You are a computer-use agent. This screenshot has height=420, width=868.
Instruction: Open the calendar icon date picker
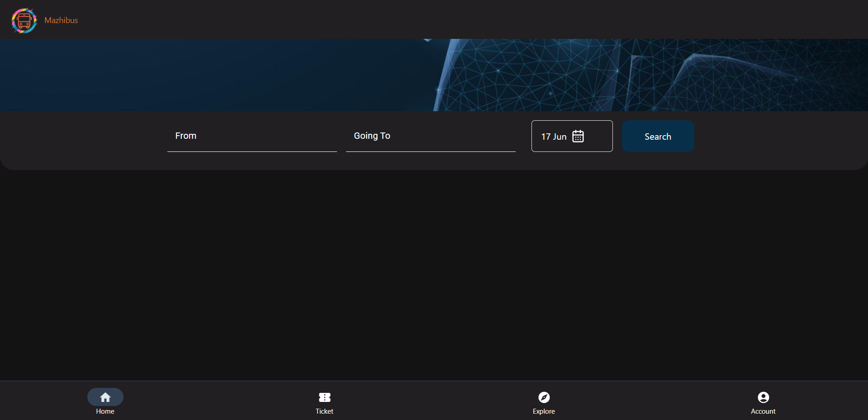pyautogui.click(x=578, y=136)
